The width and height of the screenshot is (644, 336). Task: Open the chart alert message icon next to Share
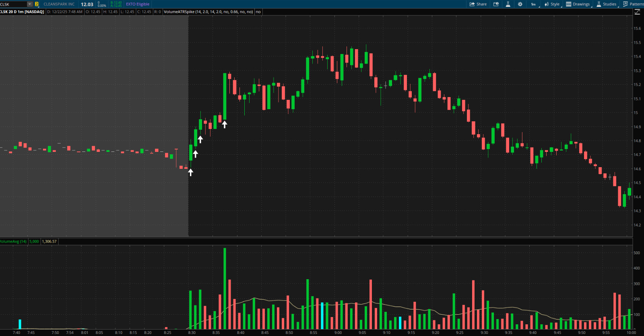(496, 4)
